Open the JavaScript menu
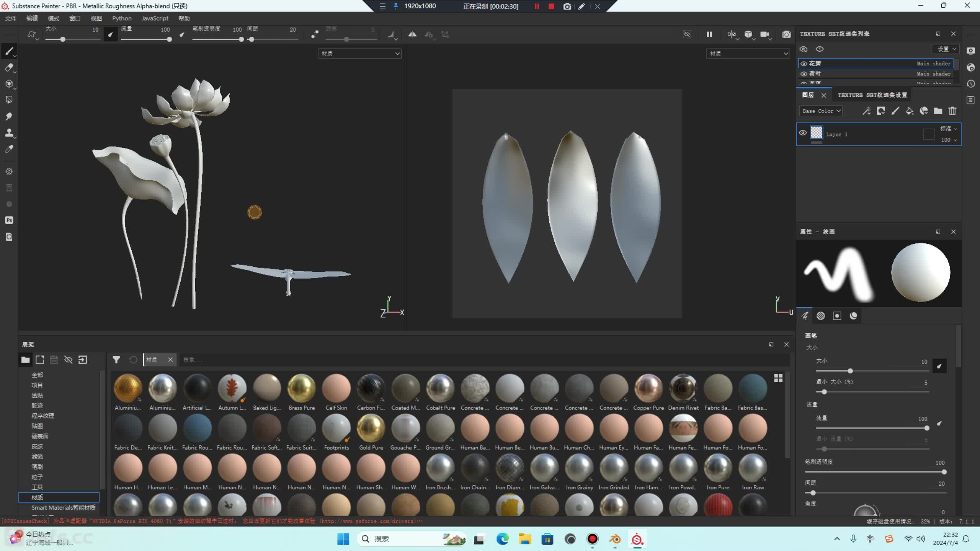 point(155,18)
